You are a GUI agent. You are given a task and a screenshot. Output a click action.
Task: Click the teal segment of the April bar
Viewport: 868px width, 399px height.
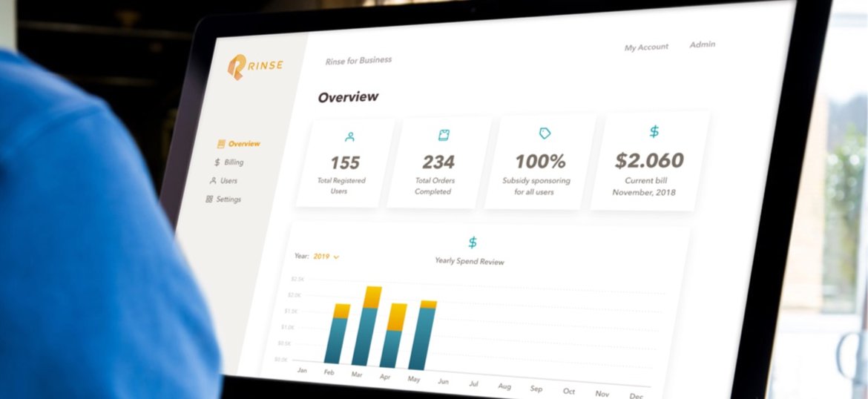[x=392, y=349]
